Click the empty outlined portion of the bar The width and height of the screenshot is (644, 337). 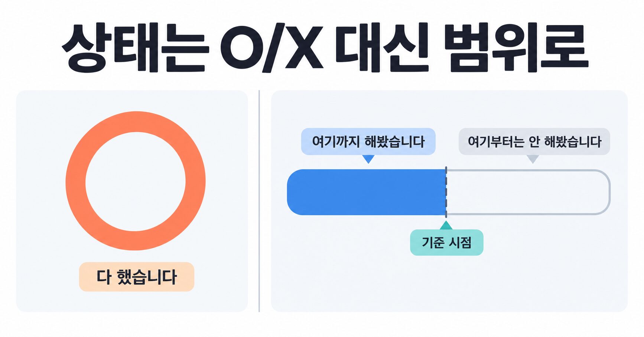click(x=528, y=192)
